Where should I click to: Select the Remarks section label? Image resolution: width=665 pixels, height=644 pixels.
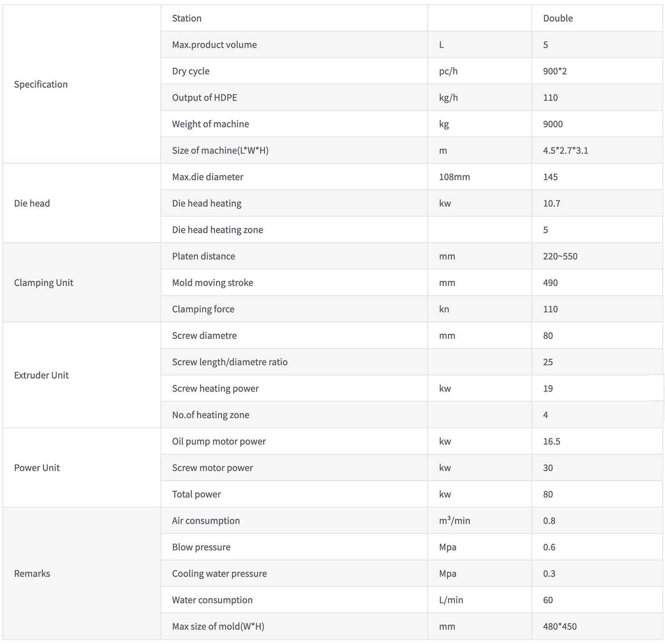[x=32, y=573]
